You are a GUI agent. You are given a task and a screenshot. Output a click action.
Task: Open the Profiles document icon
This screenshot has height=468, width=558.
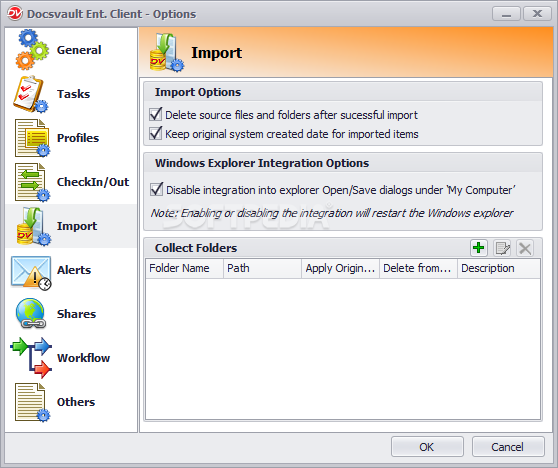[x=32, y=138]
